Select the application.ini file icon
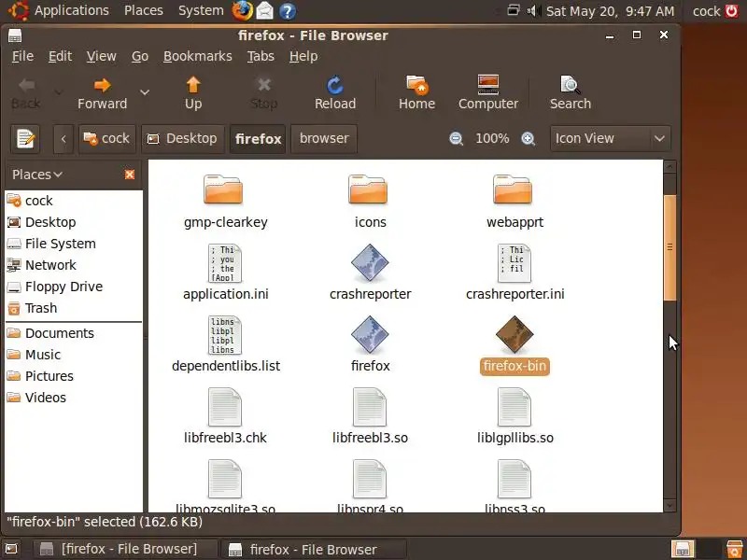This screenshot has height=560, width=747. [224, 263]
